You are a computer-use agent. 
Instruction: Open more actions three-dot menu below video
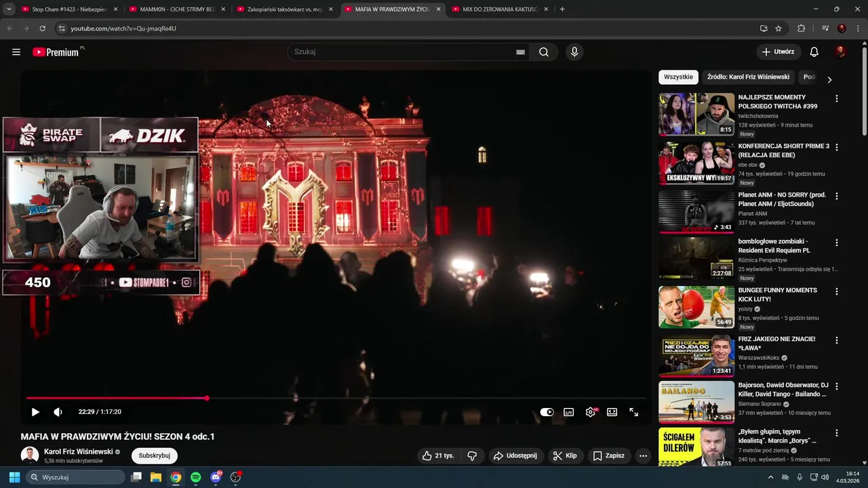tap(644, 455)
